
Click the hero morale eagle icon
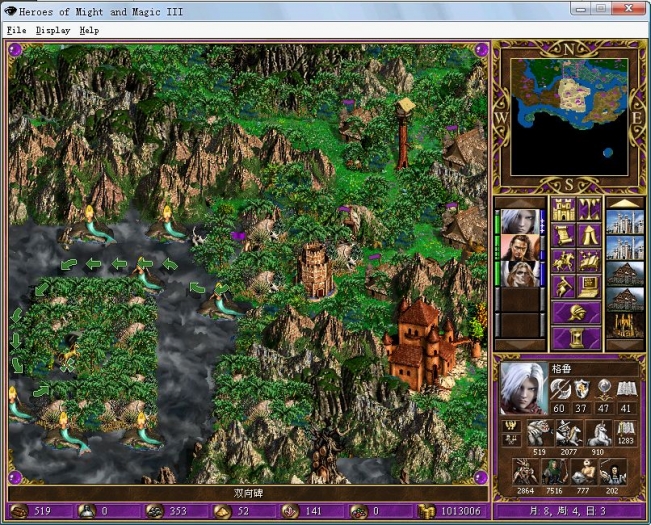point(511,426)
